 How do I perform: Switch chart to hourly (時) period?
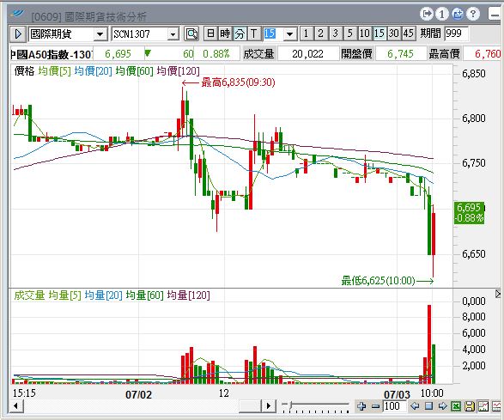[x=225, y=33]
